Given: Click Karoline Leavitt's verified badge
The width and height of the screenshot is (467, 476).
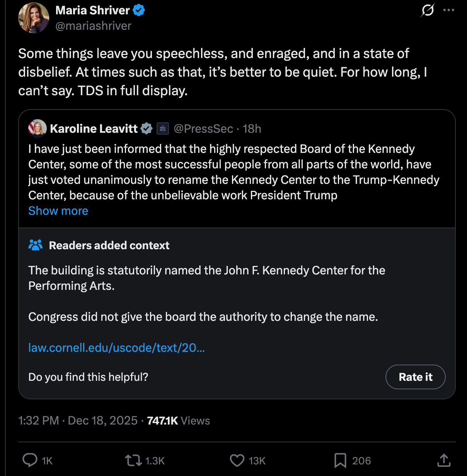Looking at the screenshot, I should click(x=147, y=128).
